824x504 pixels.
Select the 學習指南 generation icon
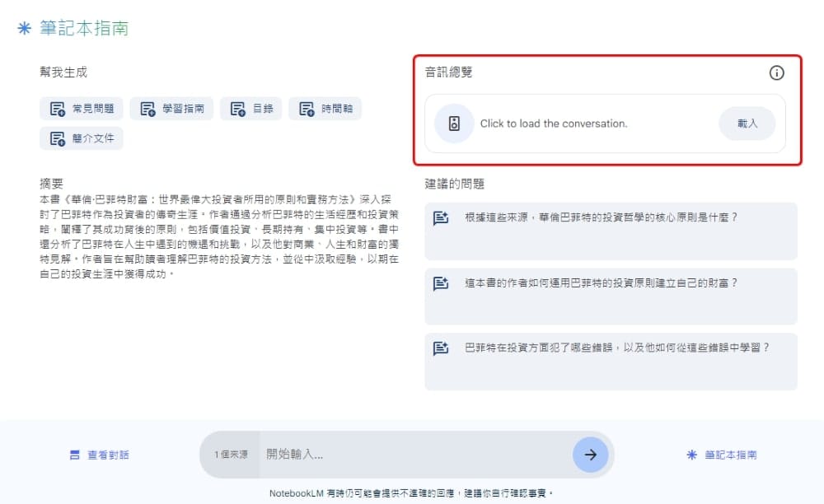pyautogui.click(x=147, y=108)
